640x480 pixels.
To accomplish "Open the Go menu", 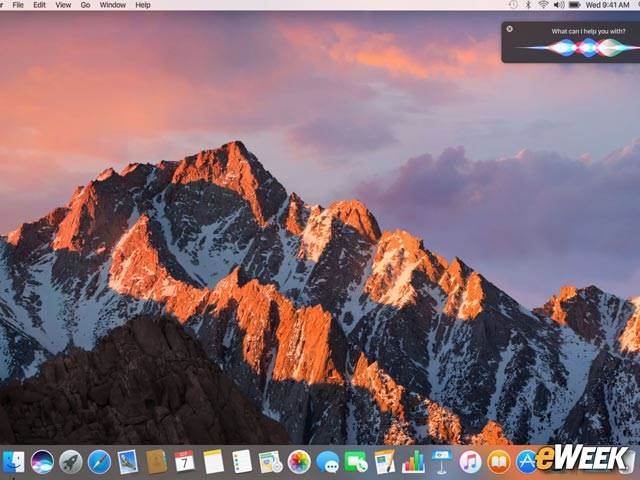I will 85,5.
